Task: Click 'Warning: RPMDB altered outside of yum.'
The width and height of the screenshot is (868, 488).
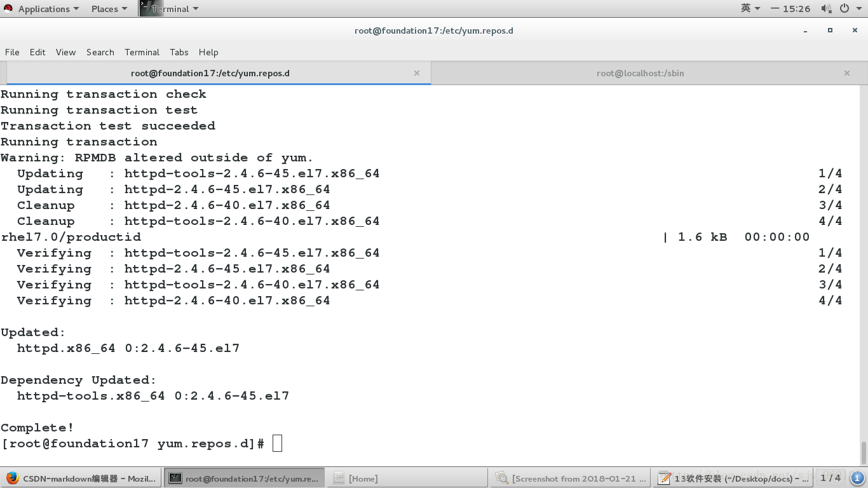Action: [x=157, y=158]
